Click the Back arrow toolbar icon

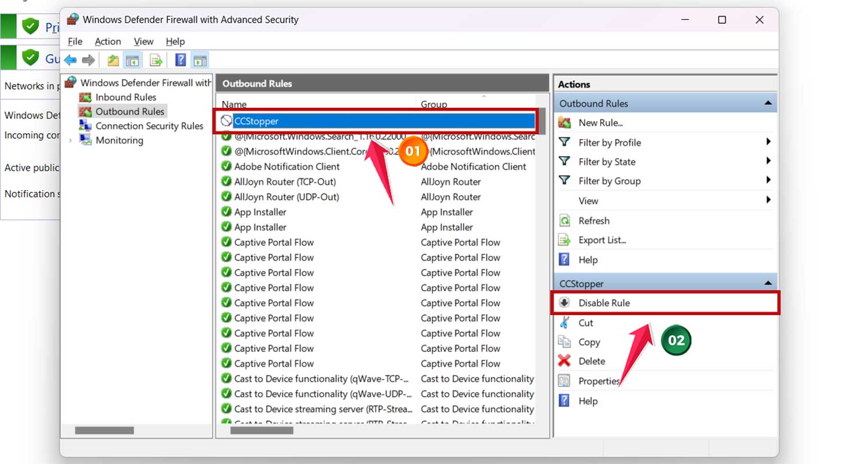[71, 60]
